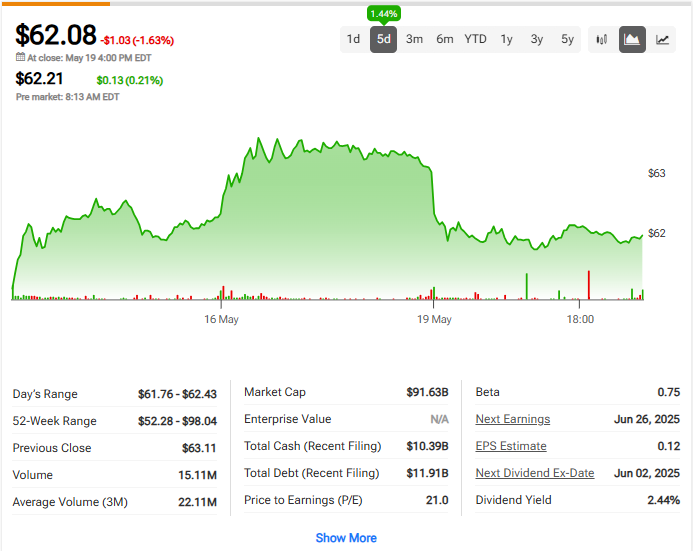Click the 18:00 marker on chart axis
693x551 pixels.
tap(580, 319)
